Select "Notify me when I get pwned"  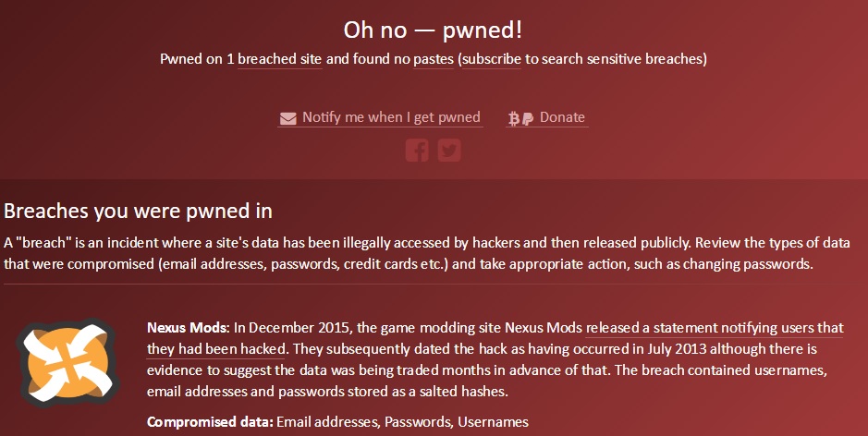point(391,117)
